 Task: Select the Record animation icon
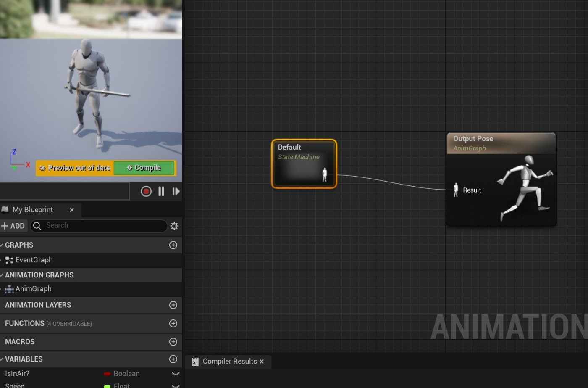(145, 191)
